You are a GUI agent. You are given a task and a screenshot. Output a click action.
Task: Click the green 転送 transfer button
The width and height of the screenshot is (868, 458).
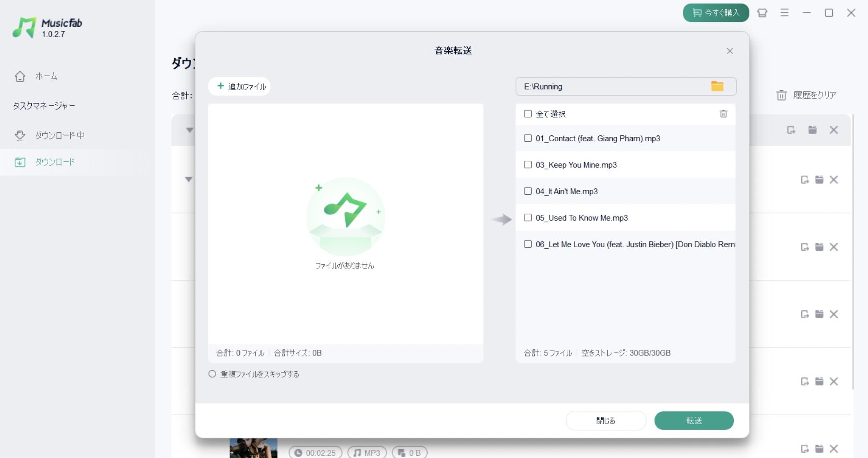tap(694, 421)
